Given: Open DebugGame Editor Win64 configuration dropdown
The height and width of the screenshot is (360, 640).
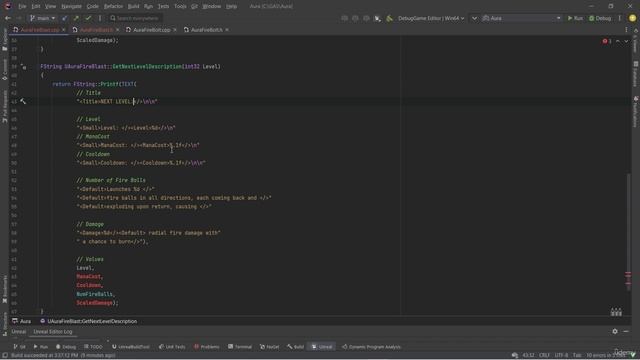Looking at the screenshot, I should pos(431,18).
